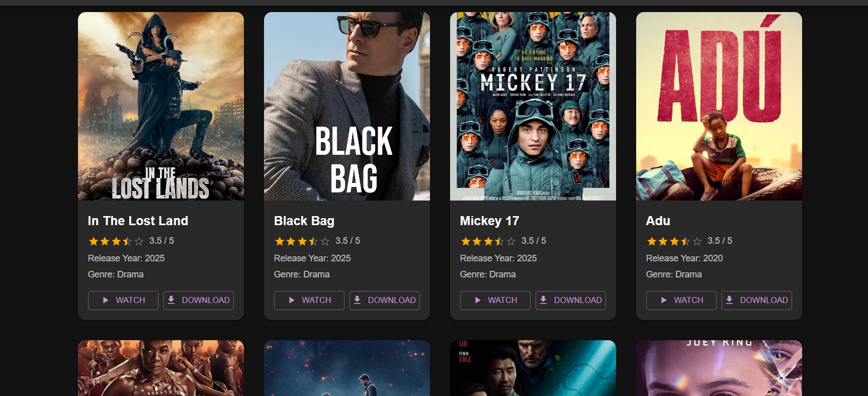The height and width of the screenshot is (396, 868).
Task: Click the In The Lost Land title
Action: 138,221
